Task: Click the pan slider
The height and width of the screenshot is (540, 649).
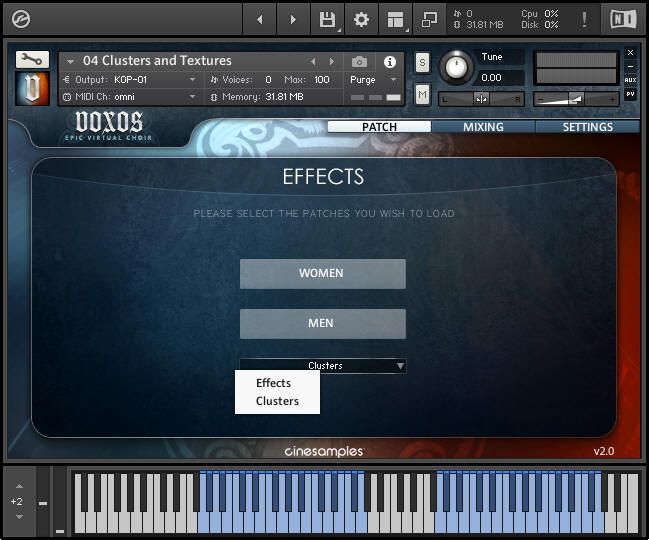Action: click(x=481, y=99)
